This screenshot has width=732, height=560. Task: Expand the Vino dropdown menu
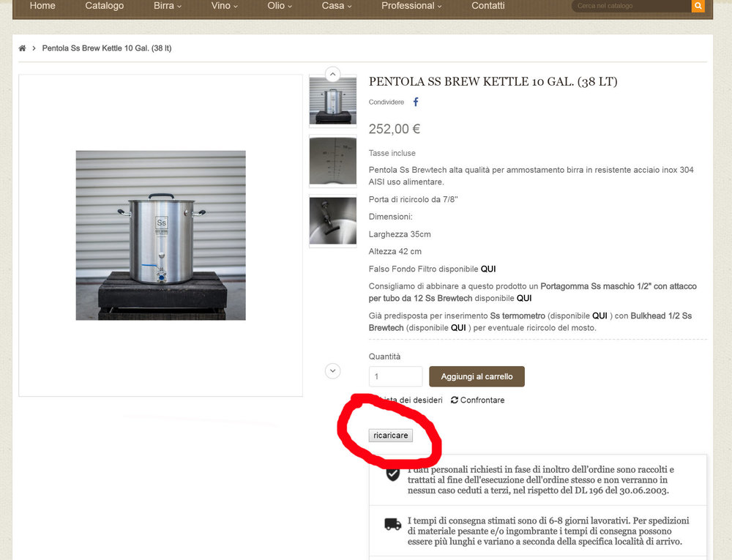click(x=224, y=6)
